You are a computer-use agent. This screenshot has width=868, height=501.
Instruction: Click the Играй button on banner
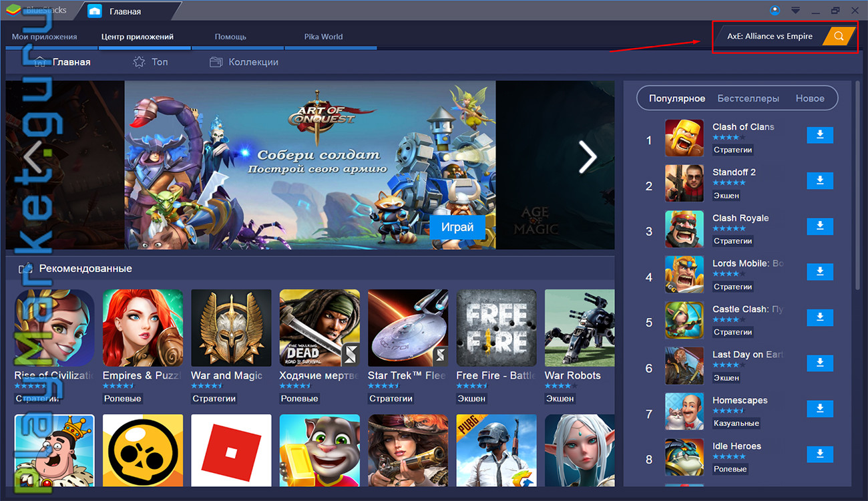pos(457,227)
